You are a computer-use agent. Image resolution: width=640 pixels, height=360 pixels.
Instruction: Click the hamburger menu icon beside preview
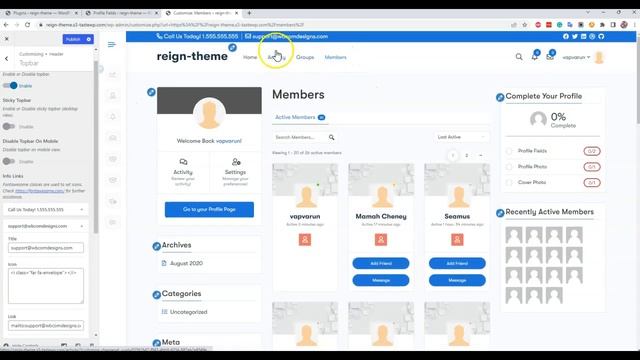[111, 44]
